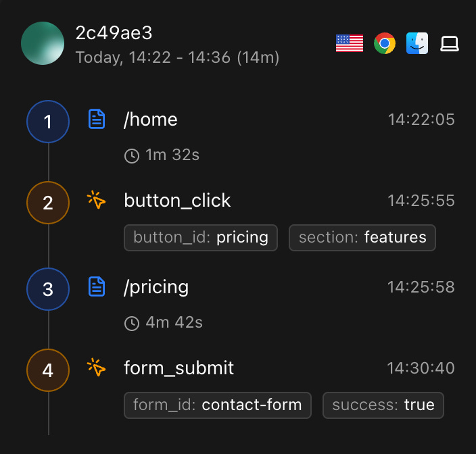Viewport: 476px width, 454px height.
Task: Click the laptop device icon
Action: click(x=450, y=44)
